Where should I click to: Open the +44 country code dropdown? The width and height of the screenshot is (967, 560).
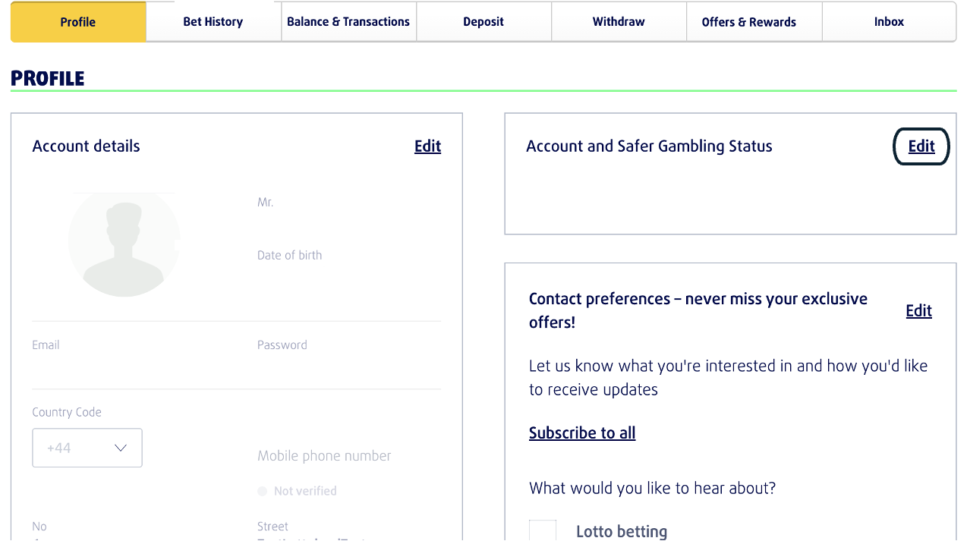click(x=87, y=448)
